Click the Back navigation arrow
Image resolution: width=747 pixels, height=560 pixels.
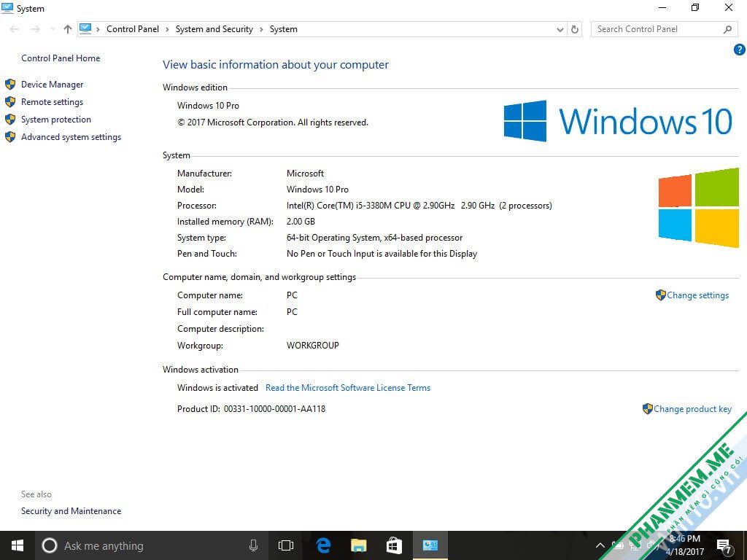(14, 29)
